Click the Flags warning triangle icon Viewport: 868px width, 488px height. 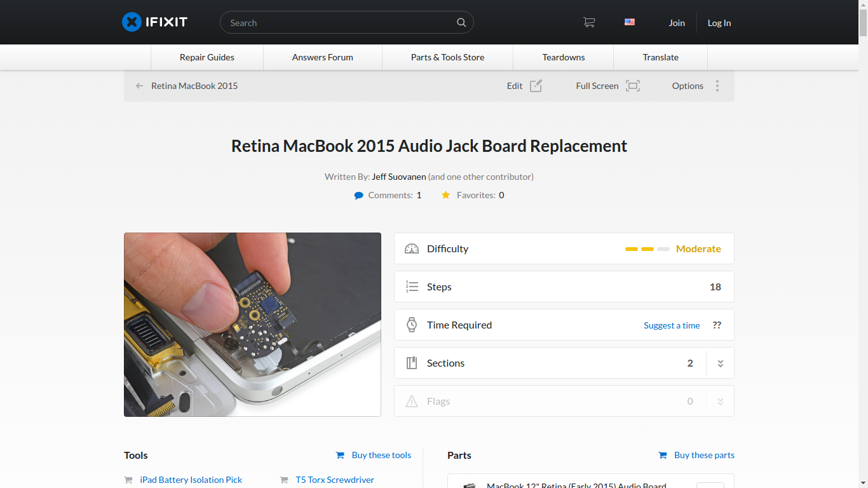pos(412,401)
